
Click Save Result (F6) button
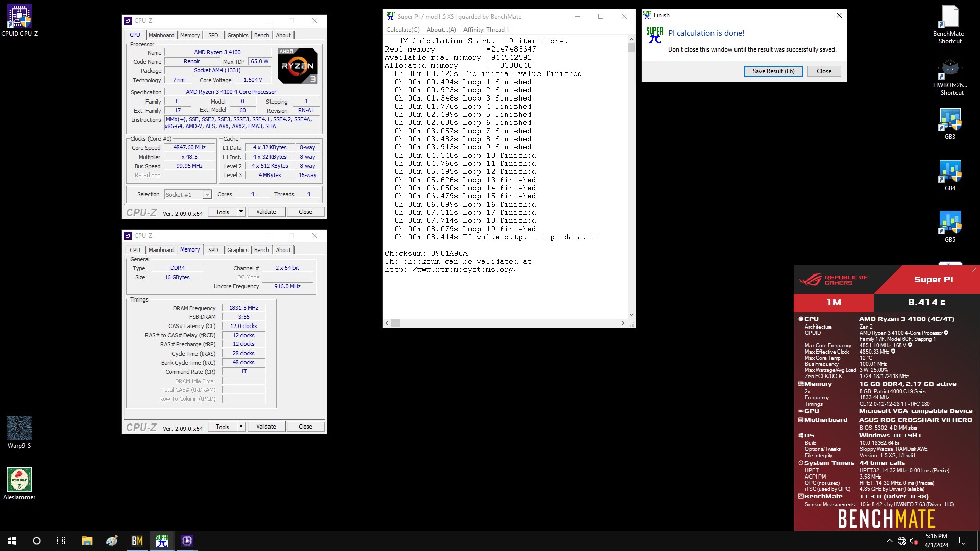(773, 71)
